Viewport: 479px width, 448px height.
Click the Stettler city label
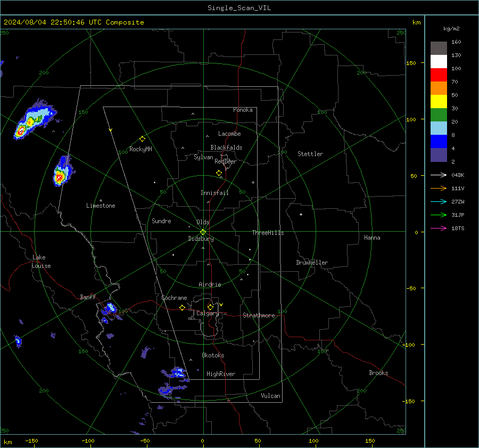[310, 154]
